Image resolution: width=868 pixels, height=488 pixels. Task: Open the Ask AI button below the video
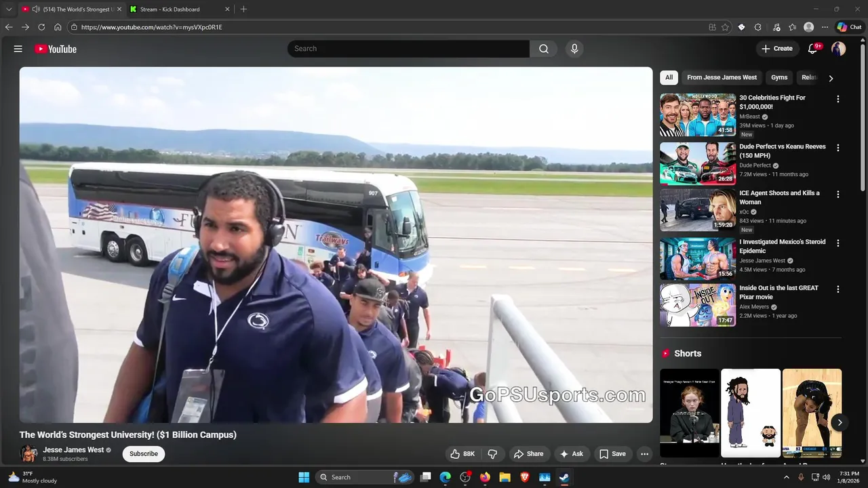pyautogui.click(x=572, y=454)
